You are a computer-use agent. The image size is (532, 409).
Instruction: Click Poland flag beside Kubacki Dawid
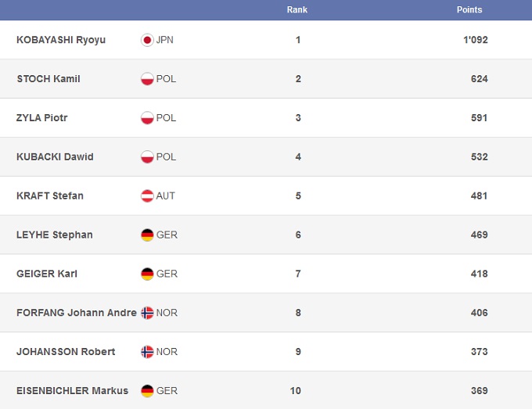(x=147, y=157)
